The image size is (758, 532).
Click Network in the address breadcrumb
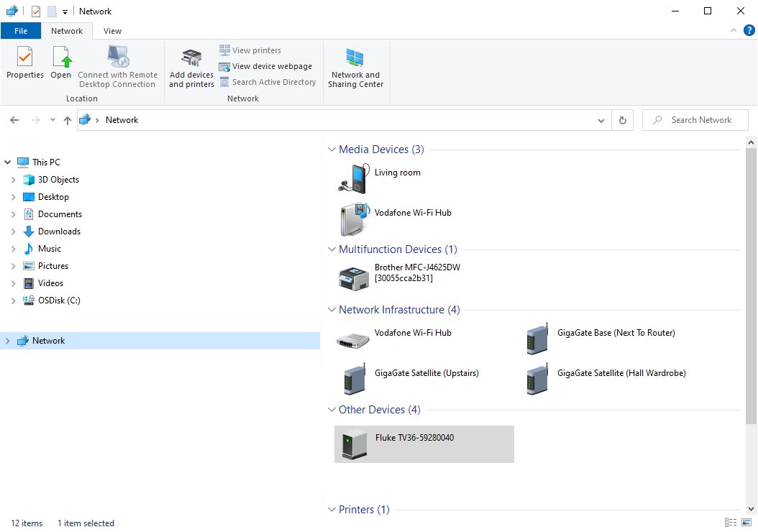pos(122,120)
